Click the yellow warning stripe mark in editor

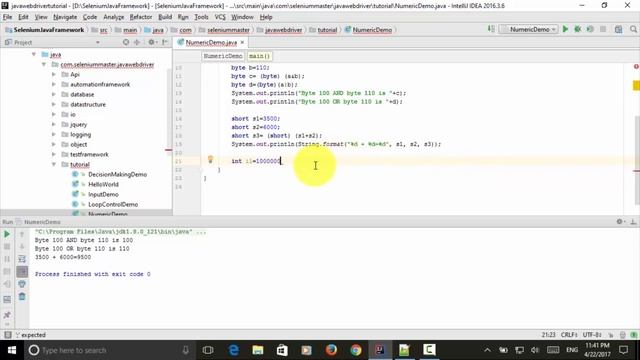(x=636, y=85)
